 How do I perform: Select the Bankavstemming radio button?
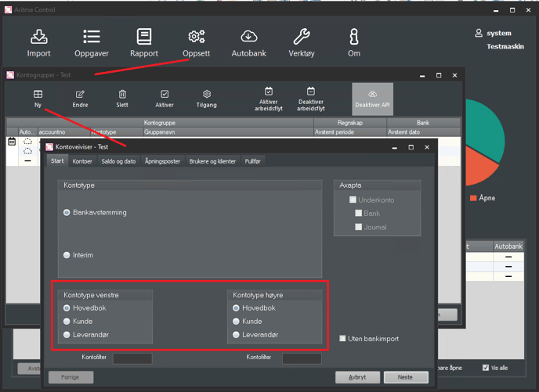tap(67, 212)
